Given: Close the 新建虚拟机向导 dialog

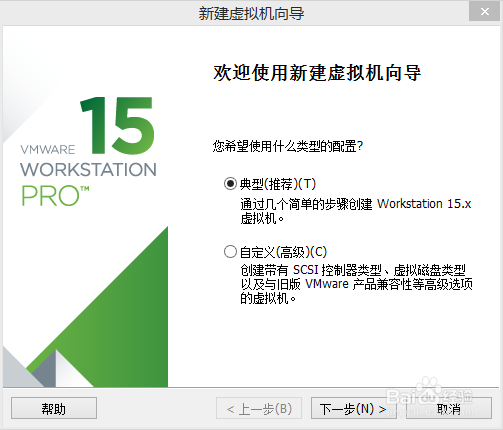Looking at the screenshot, I should [x=485, y=11].
